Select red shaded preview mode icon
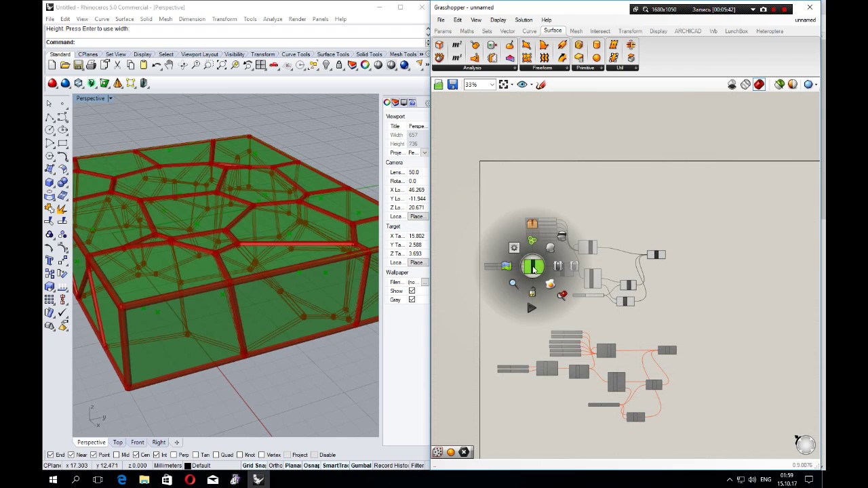 [x=759, y=85]
